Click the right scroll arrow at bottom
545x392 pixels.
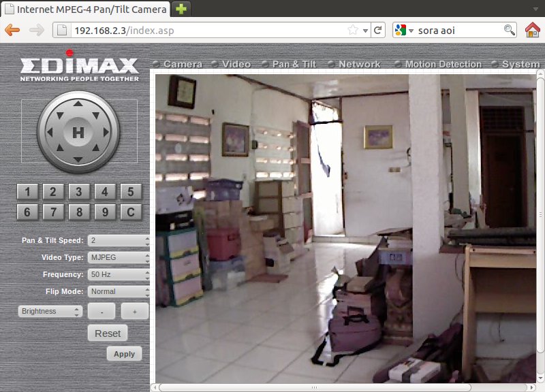[532, 387]
